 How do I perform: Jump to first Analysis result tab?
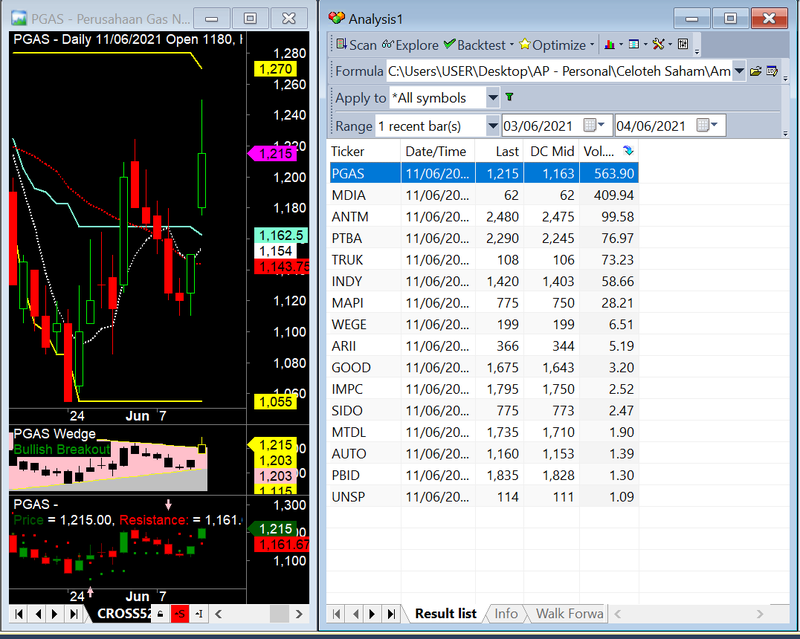click(336, 613)
